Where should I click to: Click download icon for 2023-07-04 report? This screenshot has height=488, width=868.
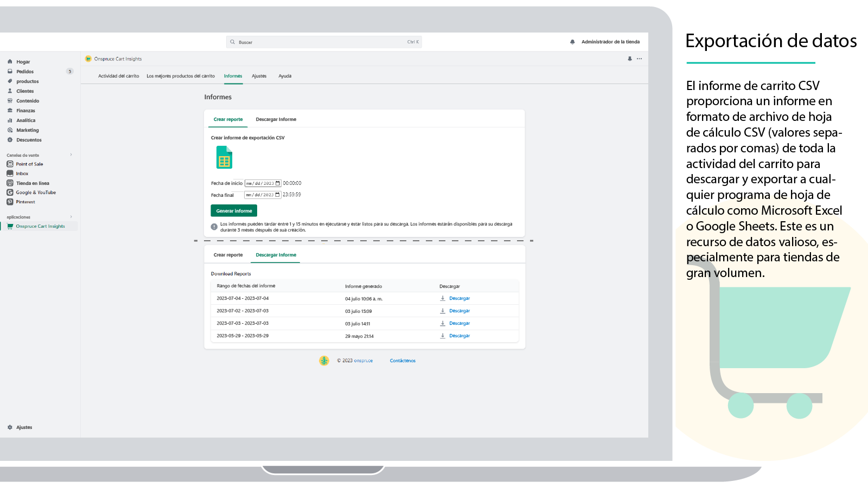(443, 298)
